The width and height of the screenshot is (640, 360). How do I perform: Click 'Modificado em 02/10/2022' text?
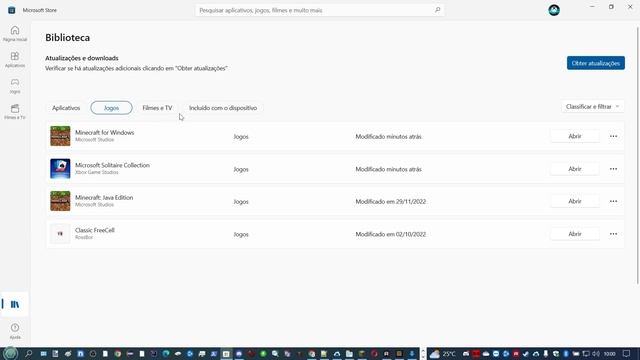coord(391,234)
